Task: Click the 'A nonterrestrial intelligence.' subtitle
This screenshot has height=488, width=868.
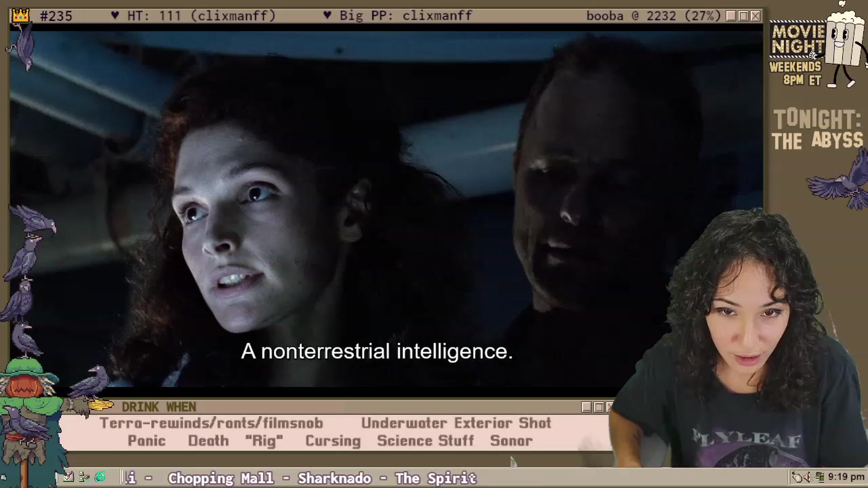Action: (x=377, y=352)
